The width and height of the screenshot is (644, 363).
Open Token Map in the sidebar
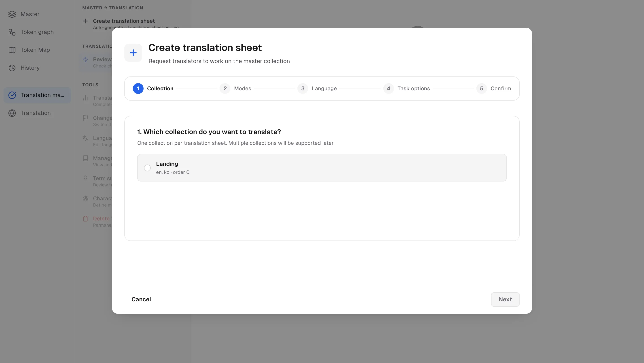coord(37,50)
